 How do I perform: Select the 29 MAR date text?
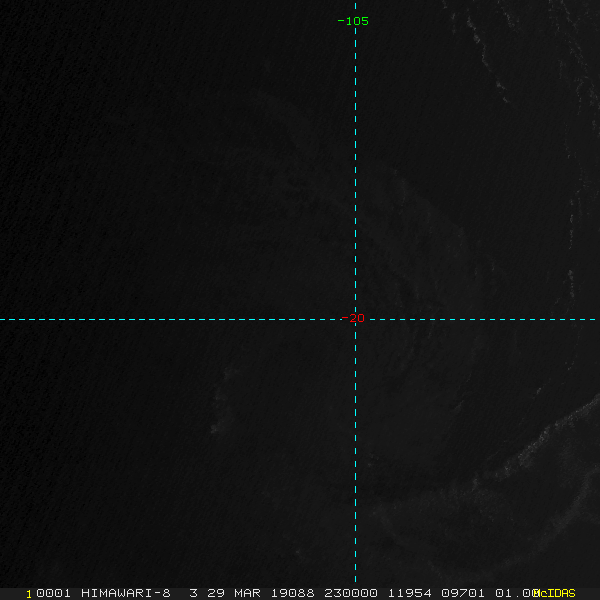click(234, 593)
